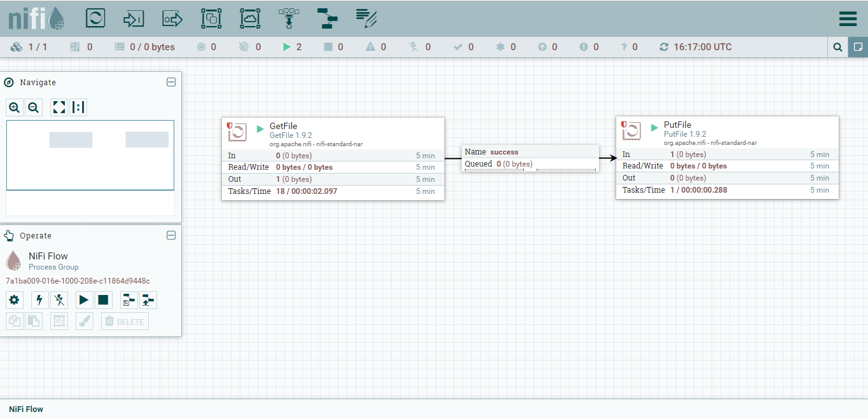Viewport: 868px width, 419px height.
Task: Click the fit-to-screen button in Navigate
Action: (59, 107)
